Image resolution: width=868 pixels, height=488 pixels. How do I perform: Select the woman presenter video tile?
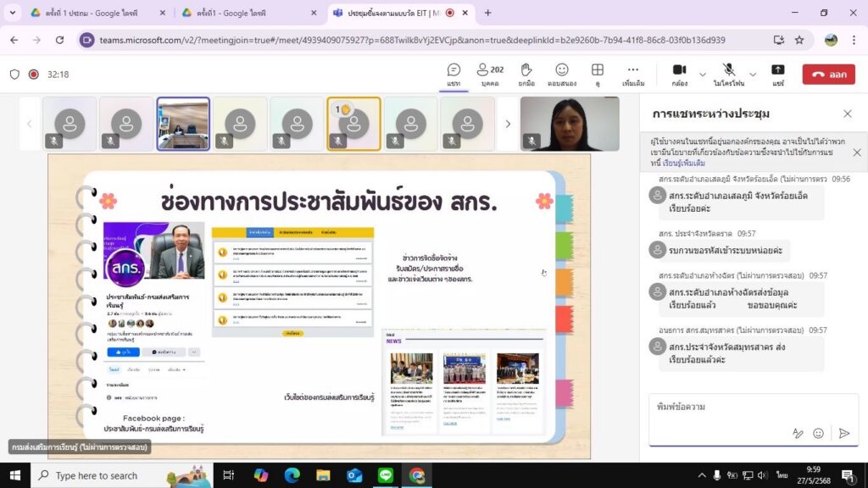[x=570, y=124]
